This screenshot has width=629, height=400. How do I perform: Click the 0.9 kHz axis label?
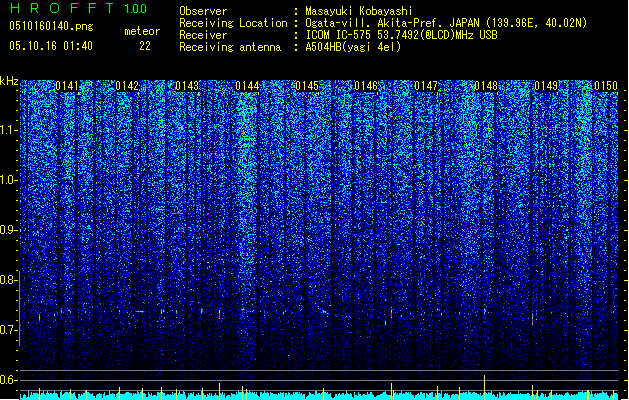[9, 230]
